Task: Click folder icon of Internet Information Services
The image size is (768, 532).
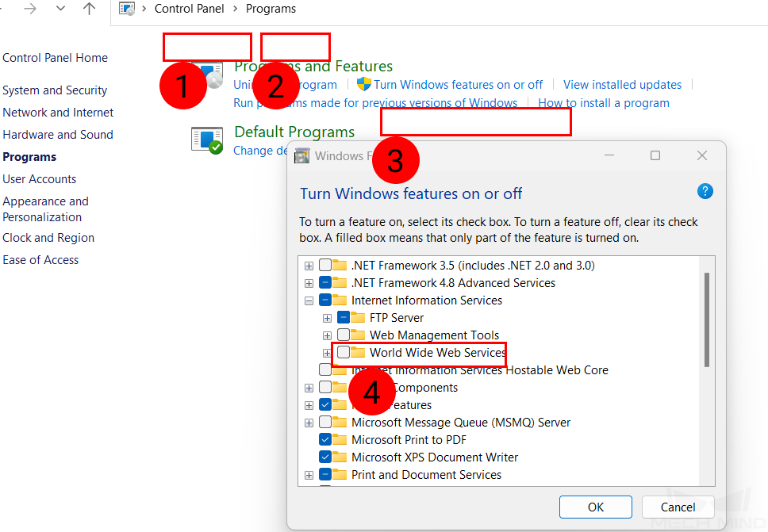Action: [340, 300]
